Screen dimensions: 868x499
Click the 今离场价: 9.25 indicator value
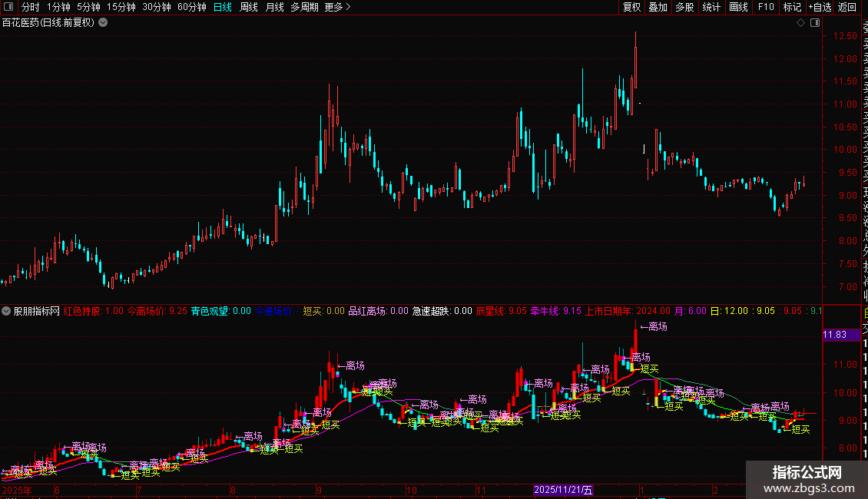point(157,311)
